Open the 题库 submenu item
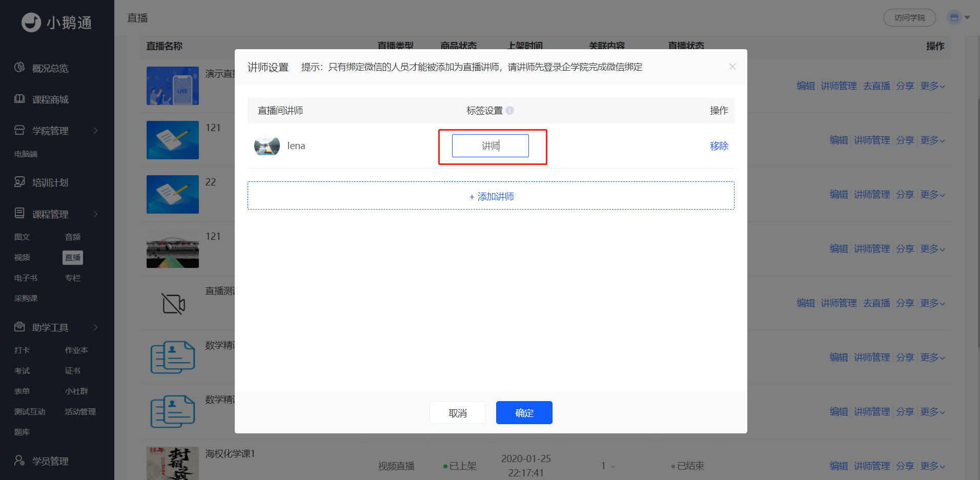 (22, 432)
